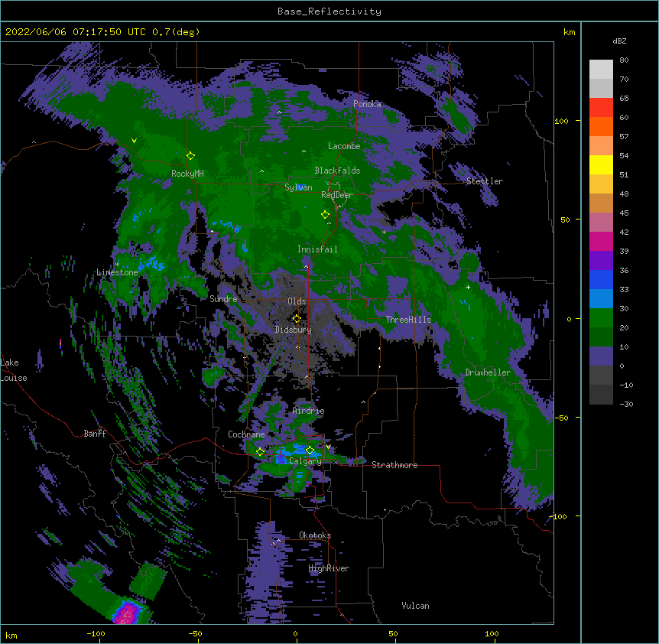The height and width of the screenshot is (644, 659).
Task: Select the Lacombe map label
Action: pos(344,146)
